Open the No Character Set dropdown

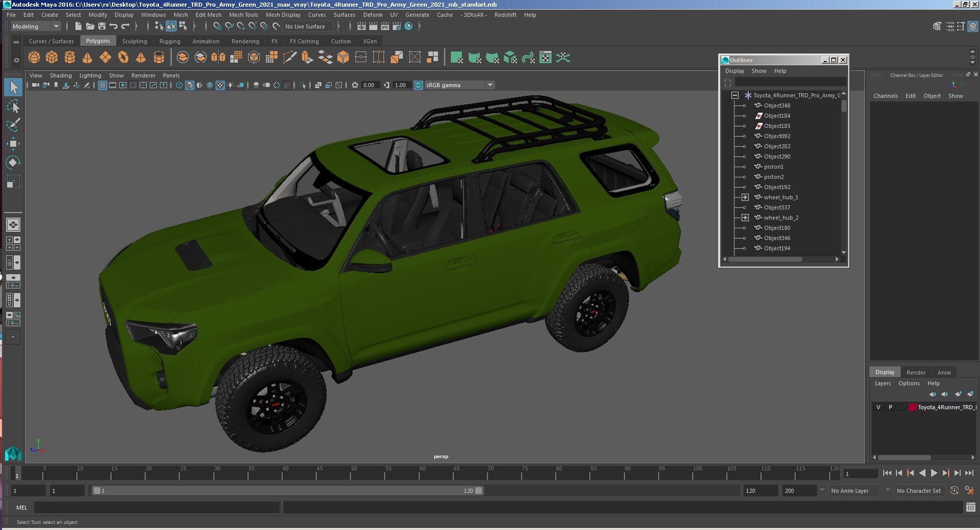tap(920, 491)
